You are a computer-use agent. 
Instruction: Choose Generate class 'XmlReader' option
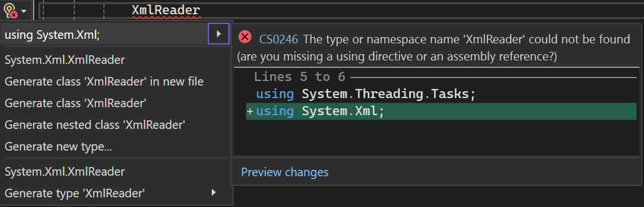(75, 103)
